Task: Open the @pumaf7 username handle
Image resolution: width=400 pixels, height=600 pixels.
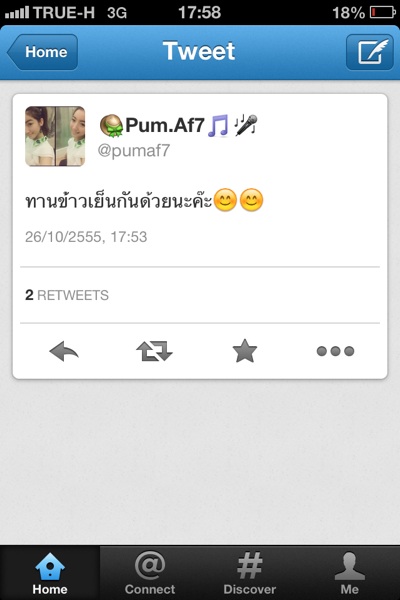Action: point(134,150)
